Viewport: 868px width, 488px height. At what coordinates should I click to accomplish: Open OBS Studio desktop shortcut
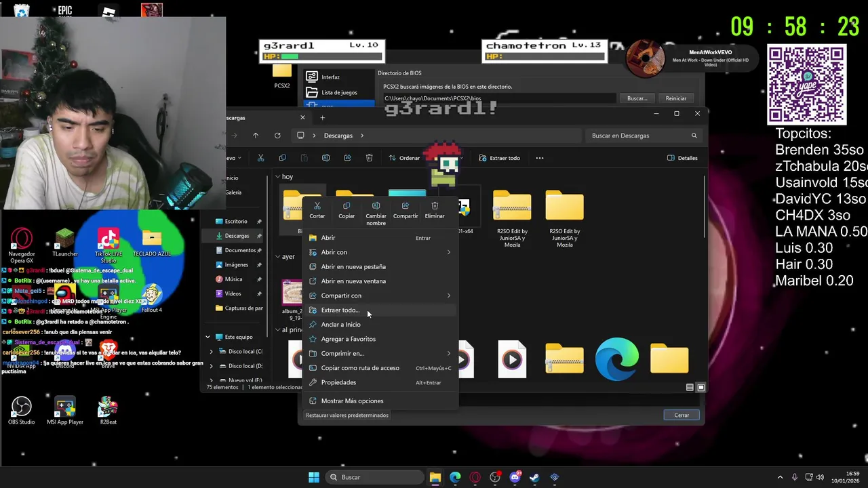tap(22, 410)
